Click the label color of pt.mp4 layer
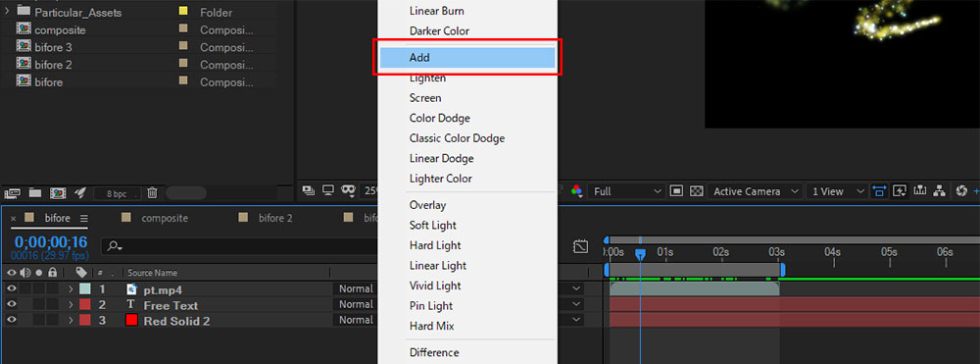This screenshot has height=364, width=980. [x=85, y=289]
